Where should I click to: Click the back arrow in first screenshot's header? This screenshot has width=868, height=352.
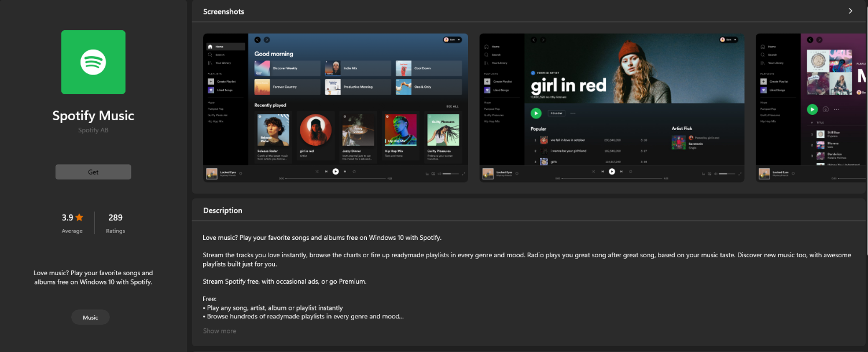(x=258, y=40)
